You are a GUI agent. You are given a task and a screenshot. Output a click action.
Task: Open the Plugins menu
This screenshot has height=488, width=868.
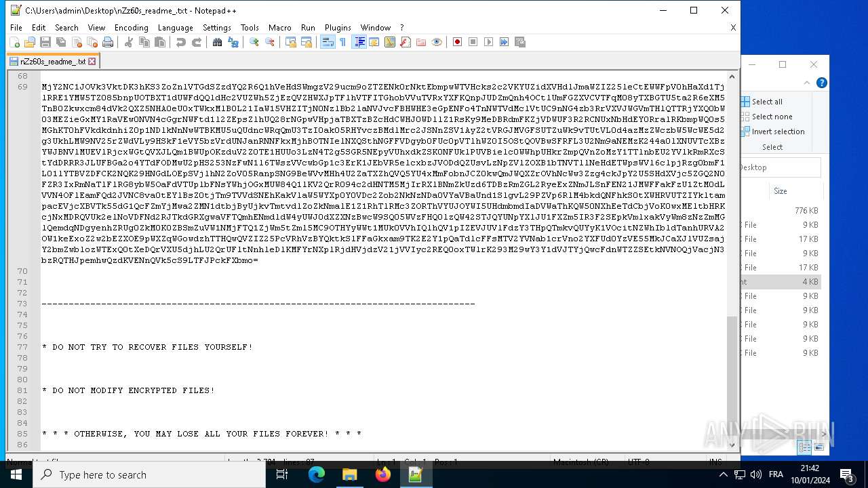(338, 28)
